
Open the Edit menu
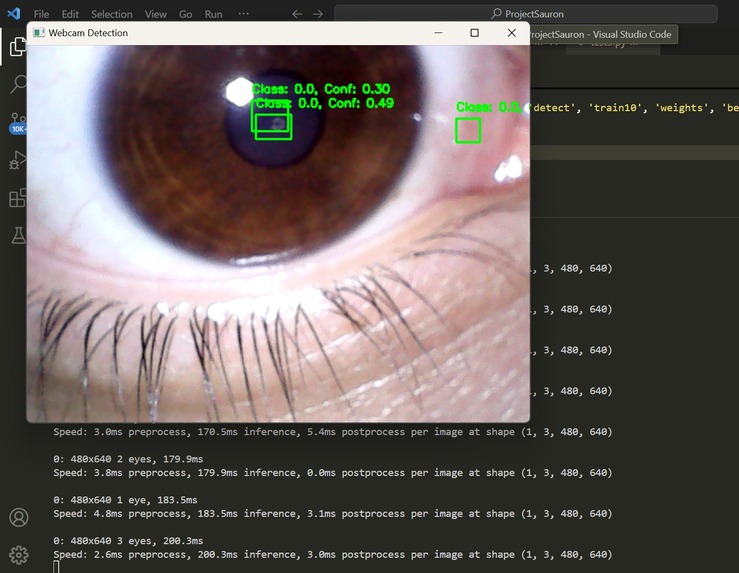coord(70,14)
